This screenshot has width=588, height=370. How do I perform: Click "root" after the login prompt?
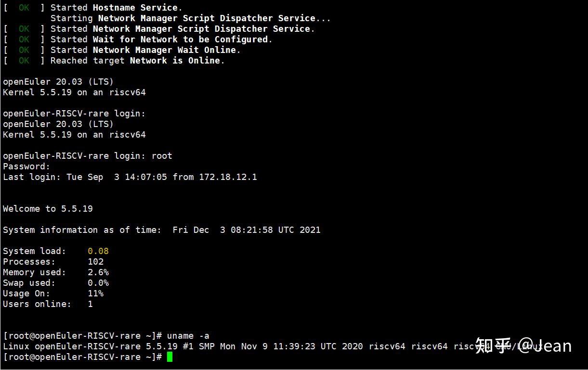[162, 156]
